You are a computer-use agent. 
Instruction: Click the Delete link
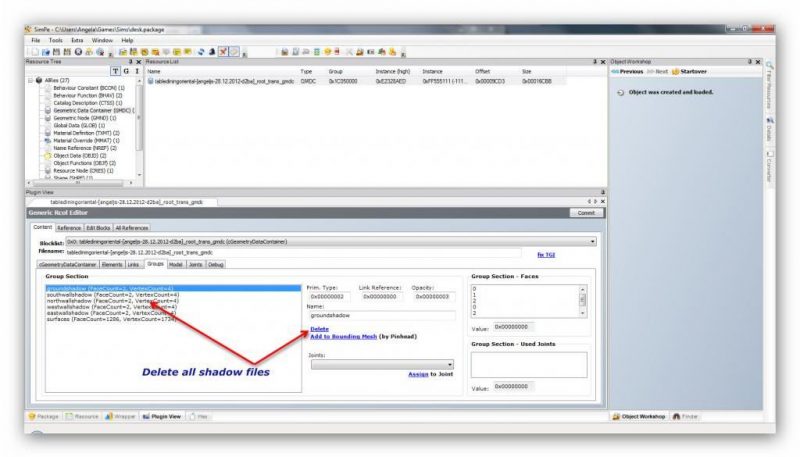click(x=319, y=328)
